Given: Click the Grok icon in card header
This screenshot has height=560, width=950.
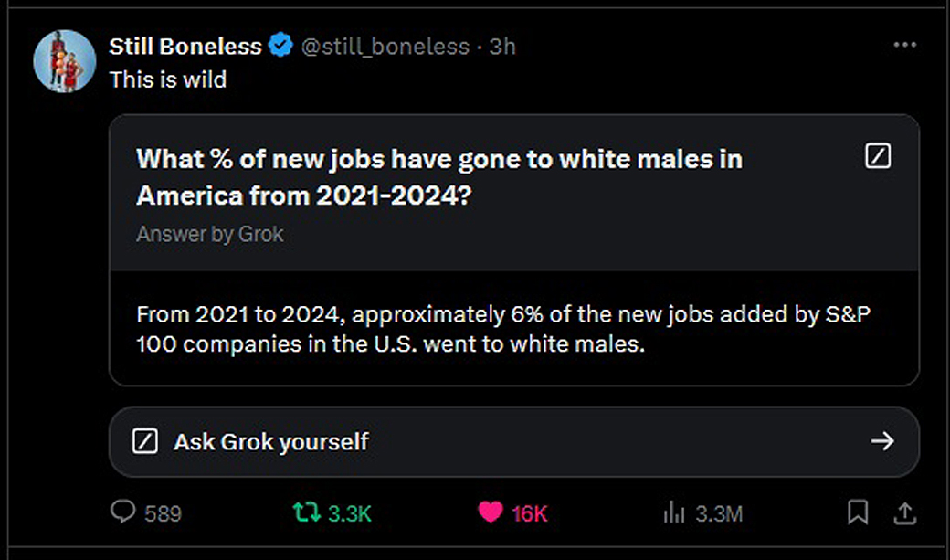Looking at the screenshot, I should 877,157.
